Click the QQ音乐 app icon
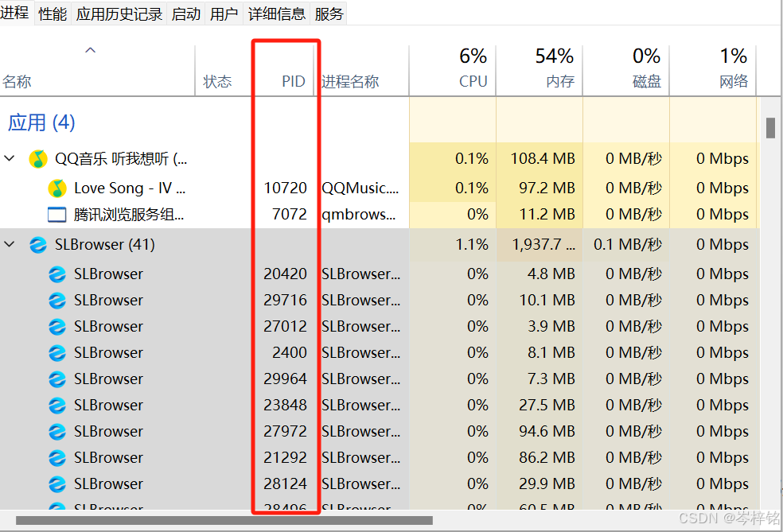Screen dimensions: 783x532 click(x=38, y=159)
